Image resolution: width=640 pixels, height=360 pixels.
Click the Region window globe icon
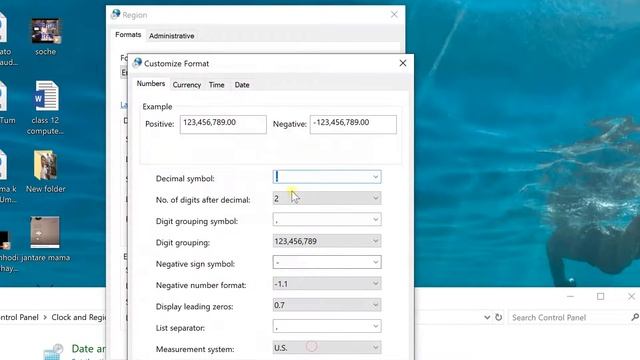pyautogui.click(x=116, y=15)
